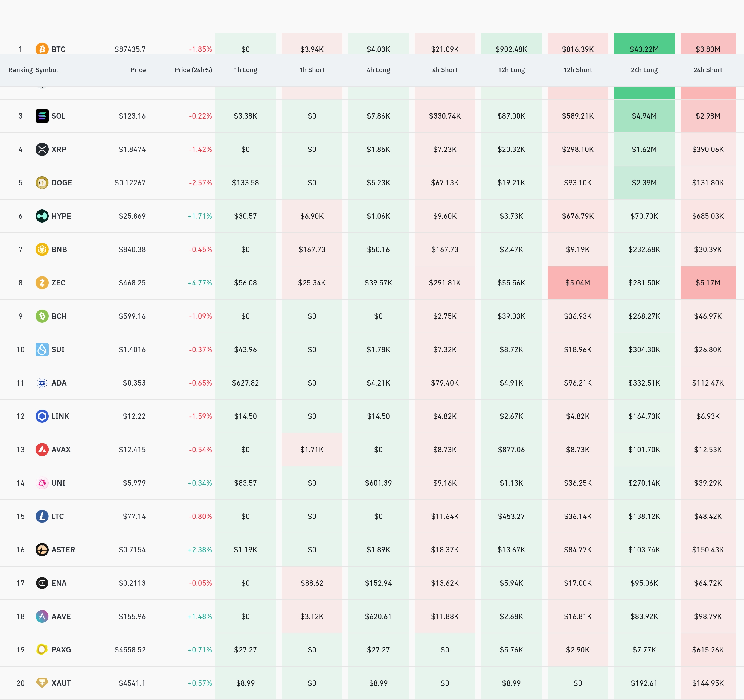This screenshot has height=700, width=744.
Task: Click the PAXG gold token icon
Action: click(x=42, y=649)
